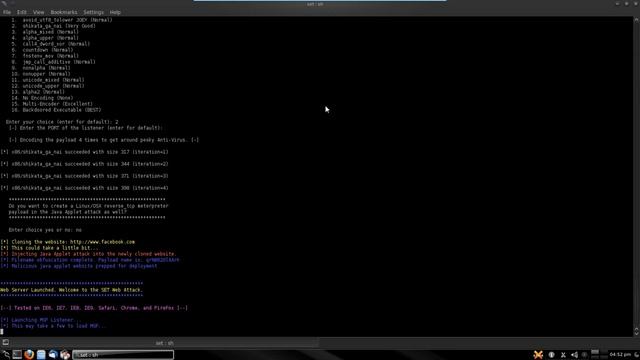Click the orange X tray icon
This screenshot has height=360, width=640.
point(538,355)
